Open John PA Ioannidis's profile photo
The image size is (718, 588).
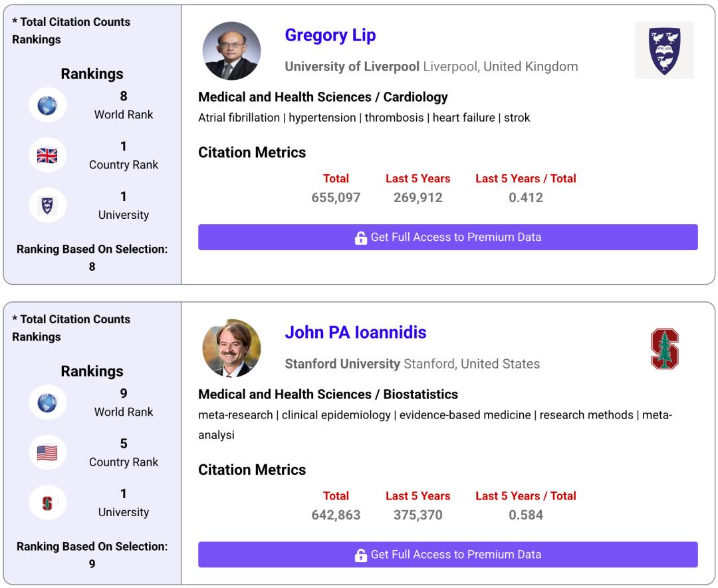[231, 349]
